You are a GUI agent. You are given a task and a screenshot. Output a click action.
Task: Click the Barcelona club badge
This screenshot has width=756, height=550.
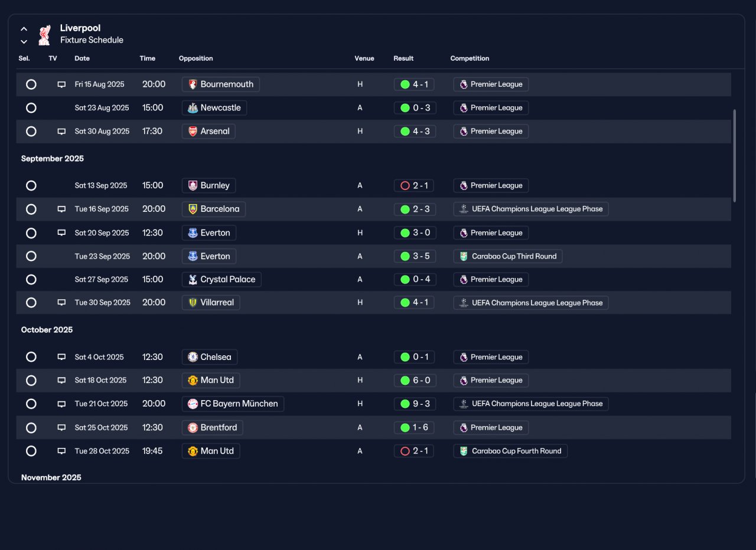pyautogui.click(x=193, y=209)
